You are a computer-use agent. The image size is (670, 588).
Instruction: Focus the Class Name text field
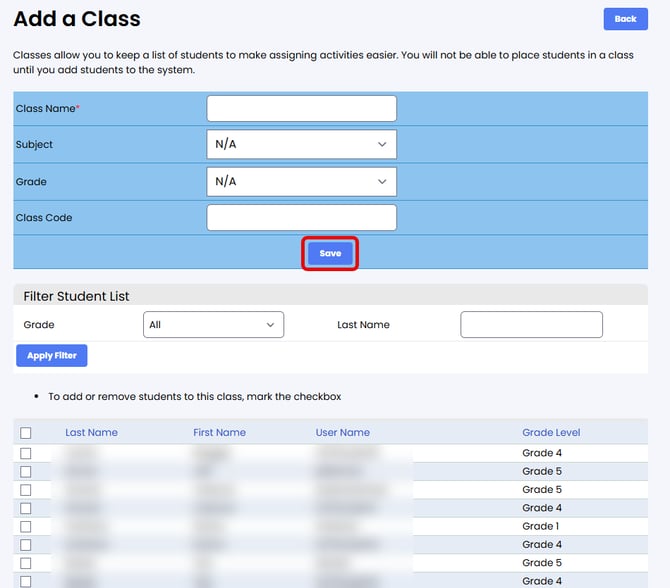[x=301, y=108]
